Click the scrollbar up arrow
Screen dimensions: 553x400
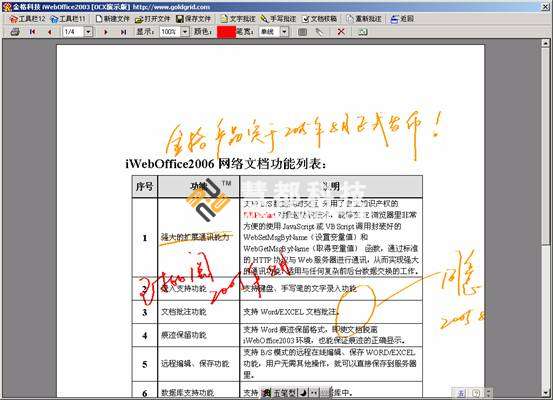pos(545,43)
